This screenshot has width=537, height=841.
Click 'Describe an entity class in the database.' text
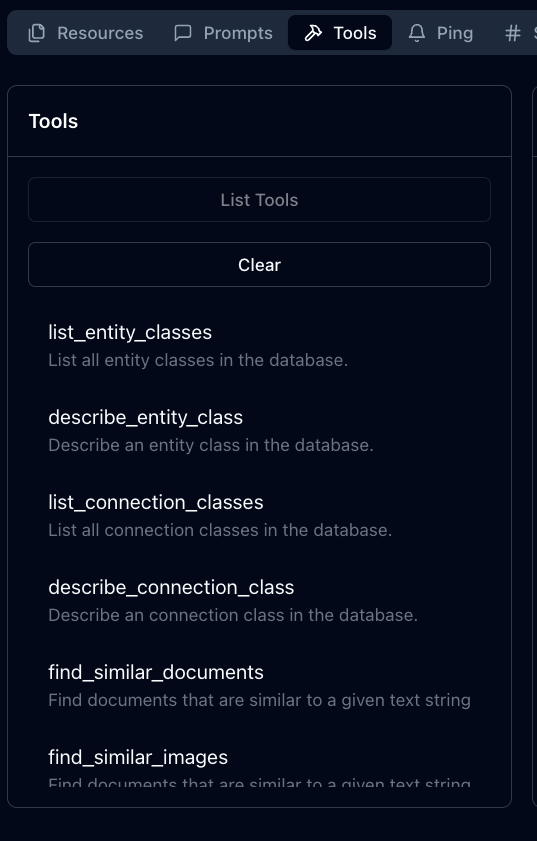tap(211, 445)
